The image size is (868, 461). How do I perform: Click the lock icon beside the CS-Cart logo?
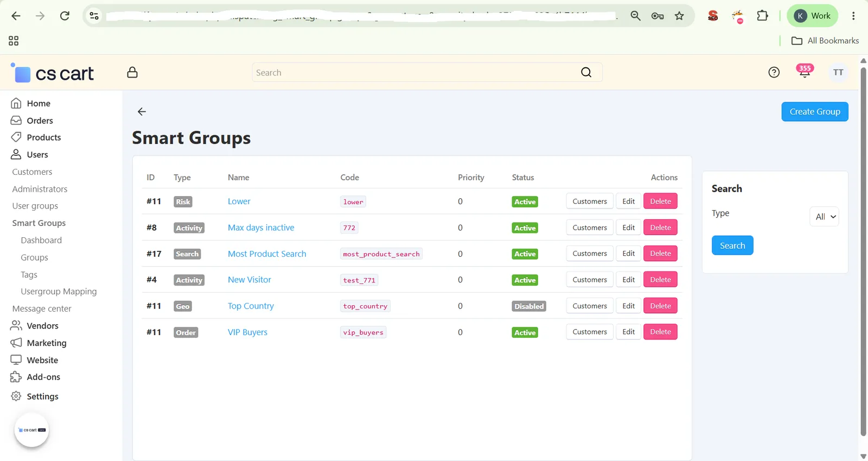click(x=132, y=72)
